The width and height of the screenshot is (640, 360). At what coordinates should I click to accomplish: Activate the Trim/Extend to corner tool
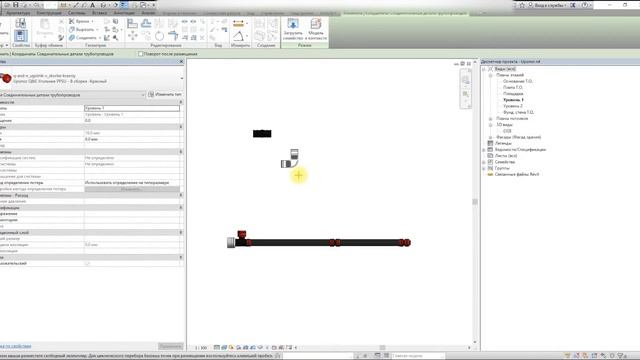(x=173, y=36)
